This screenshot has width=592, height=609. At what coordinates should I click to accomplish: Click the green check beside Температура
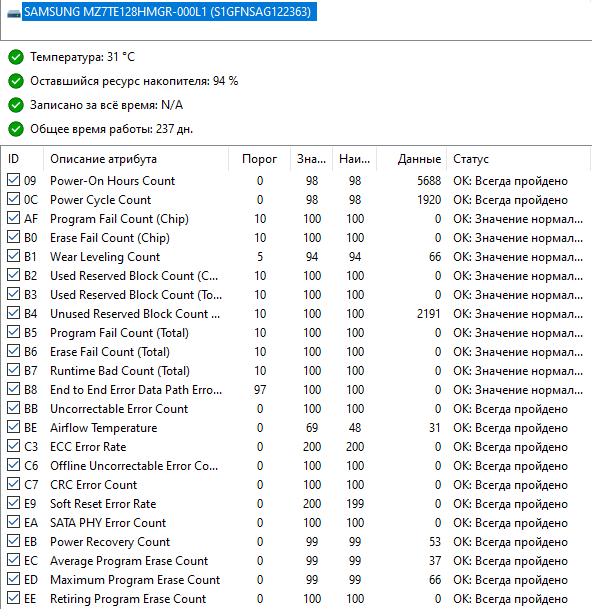coord(16,57)
